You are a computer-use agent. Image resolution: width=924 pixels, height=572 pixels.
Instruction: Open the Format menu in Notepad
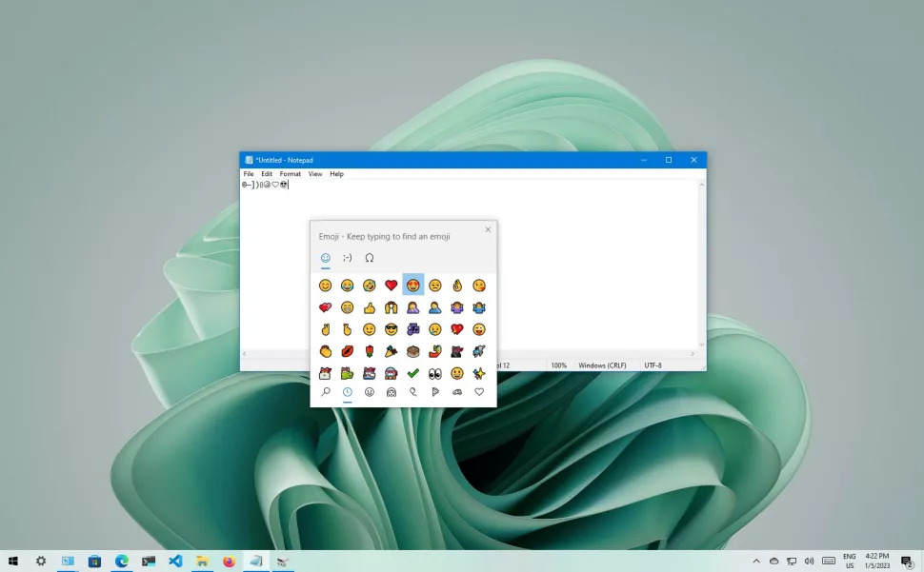coord(290,174)
